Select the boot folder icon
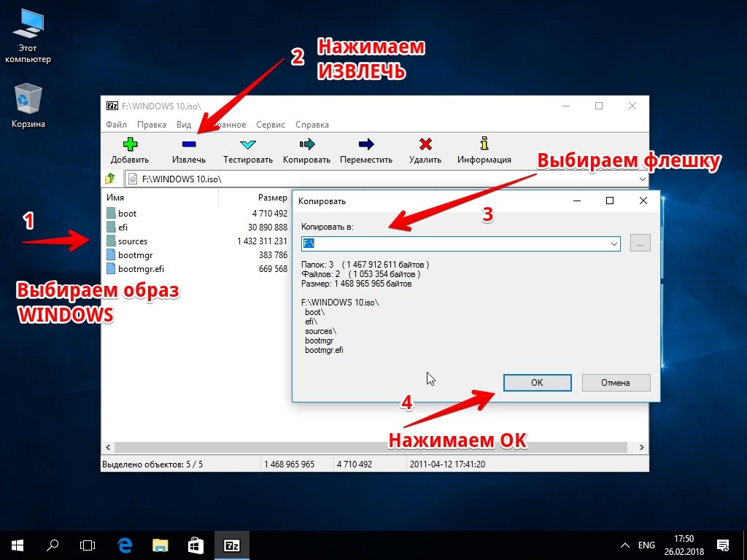747x560 pixels. [111, 214]
